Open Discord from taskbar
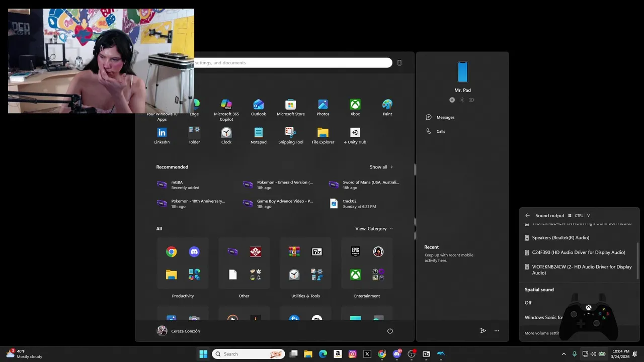The width and height of the screenshot is (644, 362). [x=397, y=354]
